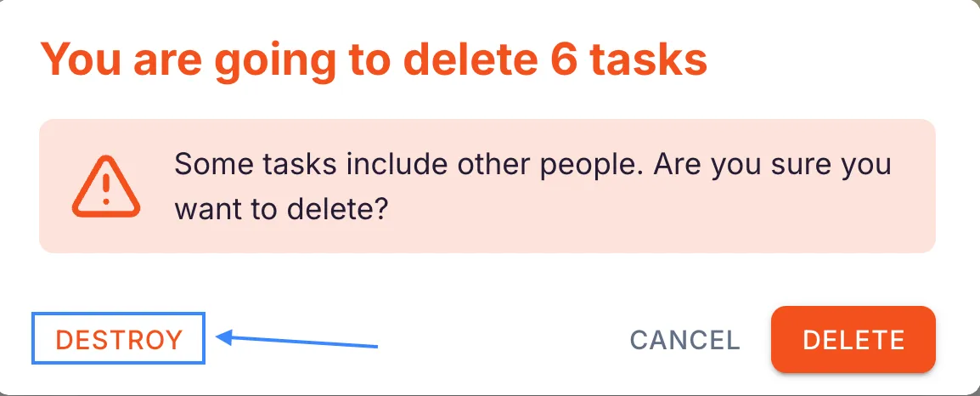Click the "want to delete?" line of text
Viewport: 980px width, 396px height.
tap(281, 209)
